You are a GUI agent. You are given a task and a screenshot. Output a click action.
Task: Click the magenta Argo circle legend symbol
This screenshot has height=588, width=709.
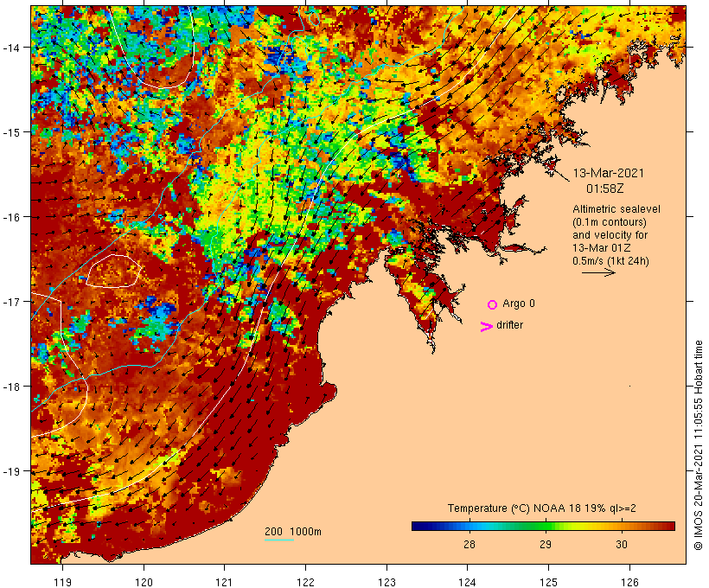(x=492, y=304)
